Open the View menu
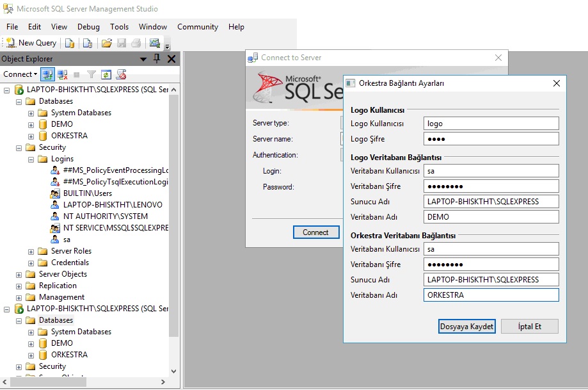Viewport: 588px width, 390px height. point(60,27)
